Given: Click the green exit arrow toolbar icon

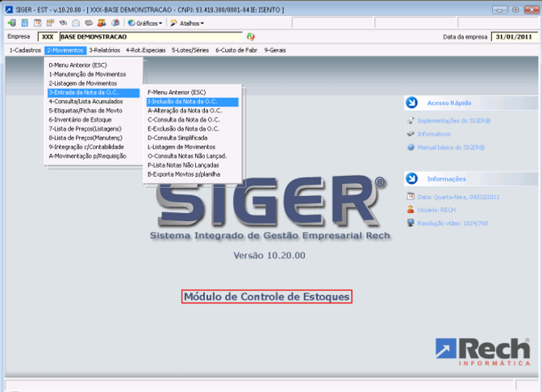Looking at the screenshot, I should pyautogui.click(x=12, y=23).
